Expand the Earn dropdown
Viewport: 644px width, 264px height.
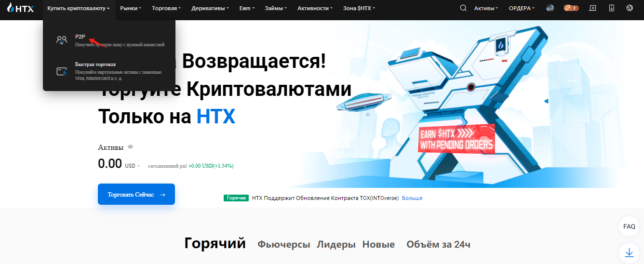tap(247, 8)
